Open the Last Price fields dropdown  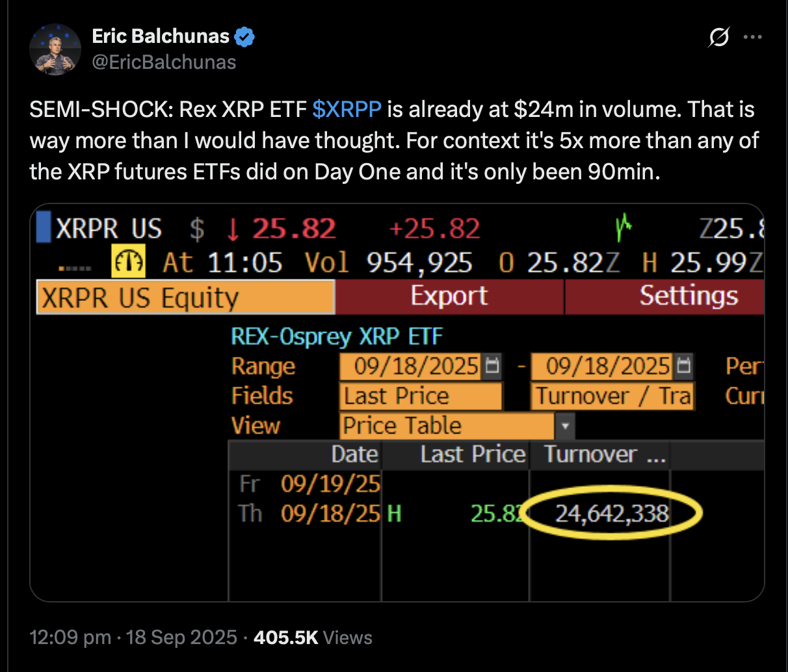421,396
